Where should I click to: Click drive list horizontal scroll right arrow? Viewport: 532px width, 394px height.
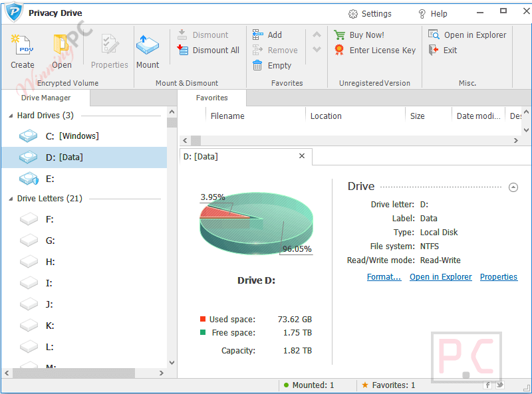(162, 373)
